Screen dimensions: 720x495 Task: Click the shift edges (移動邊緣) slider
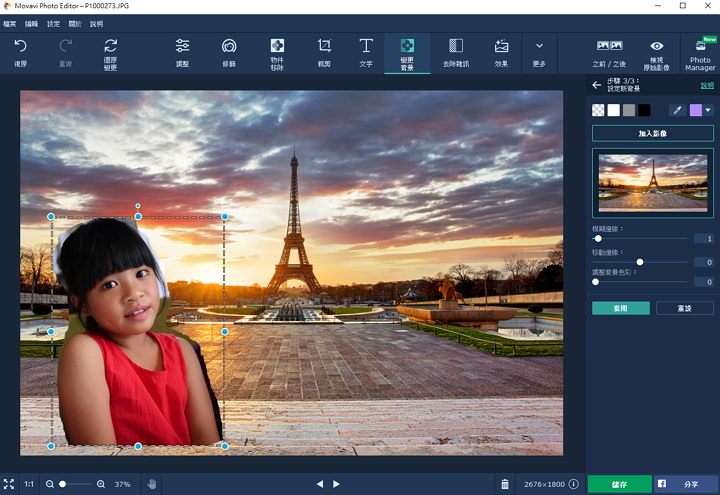(640, 262)
